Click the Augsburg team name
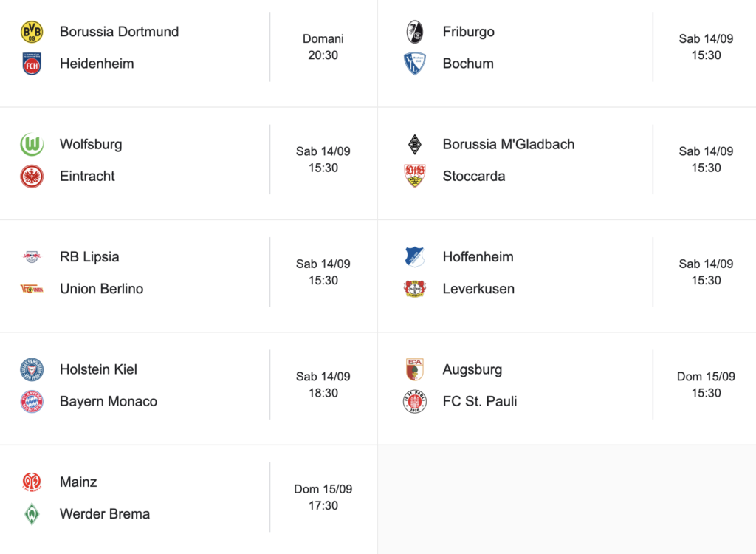 tap(472, 369)
